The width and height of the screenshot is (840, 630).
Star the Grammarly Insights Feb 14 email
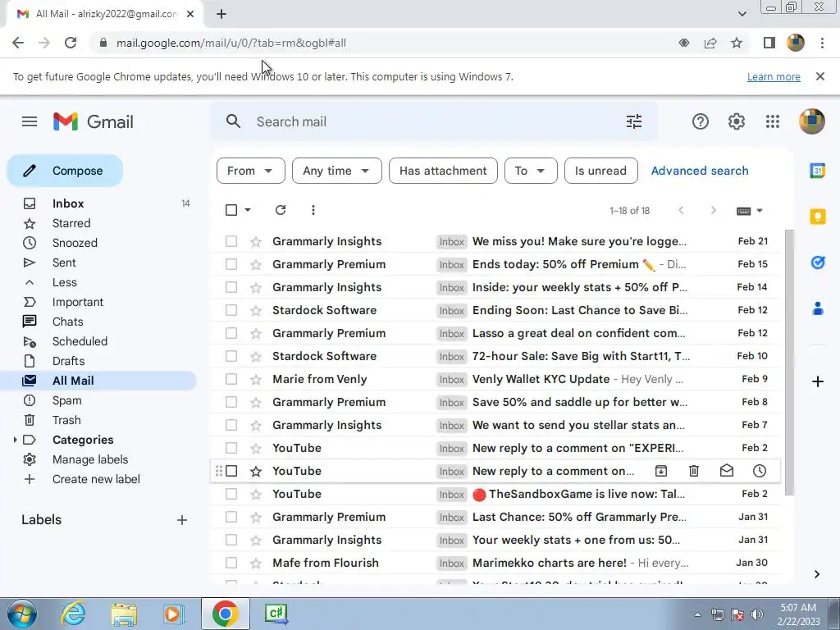256,288
